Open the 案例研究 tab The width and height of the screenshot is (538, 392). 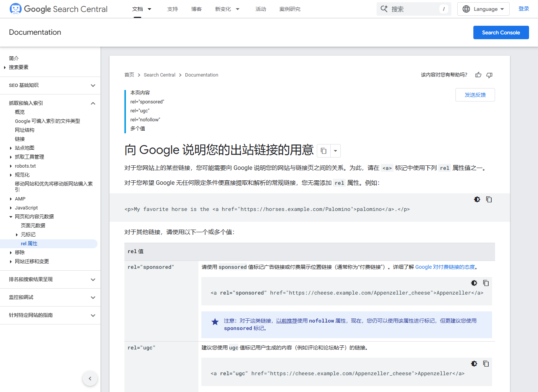click(290, 9)
